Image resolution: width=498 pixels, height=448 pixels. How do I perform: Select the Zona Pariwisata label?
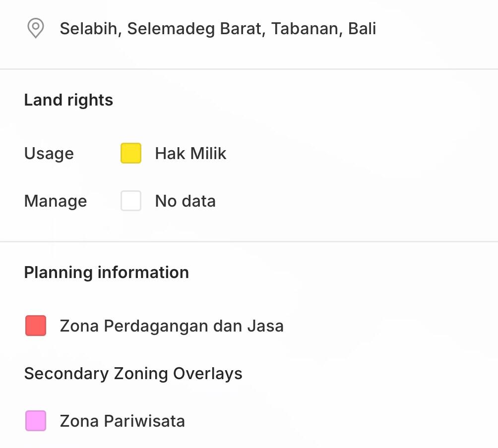click(122, 421)
